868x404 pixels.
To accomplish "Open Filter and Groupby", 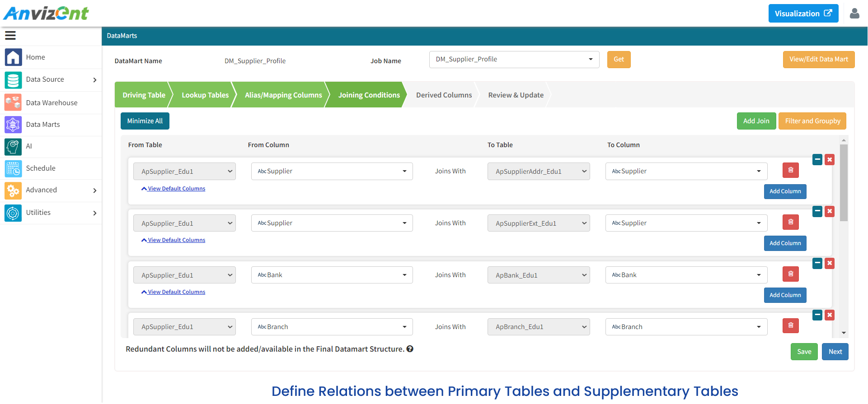I will [812, 121].
